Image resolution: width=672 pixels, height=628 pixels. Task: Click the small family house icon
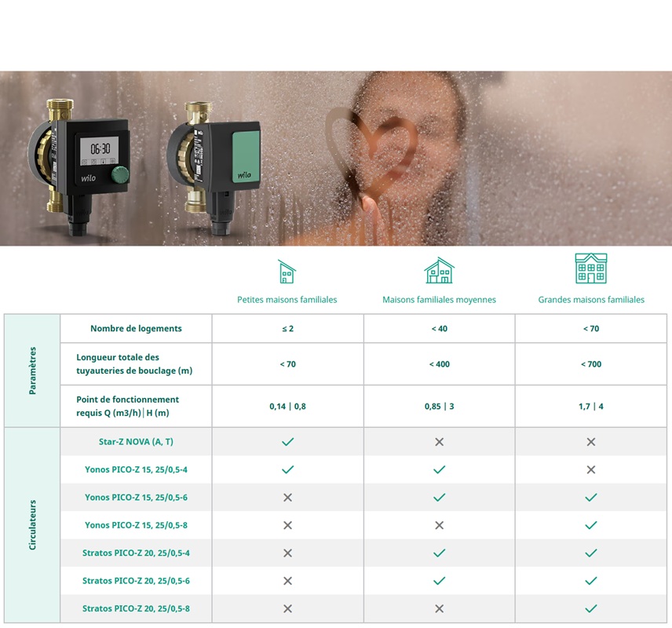coord(287,272)
